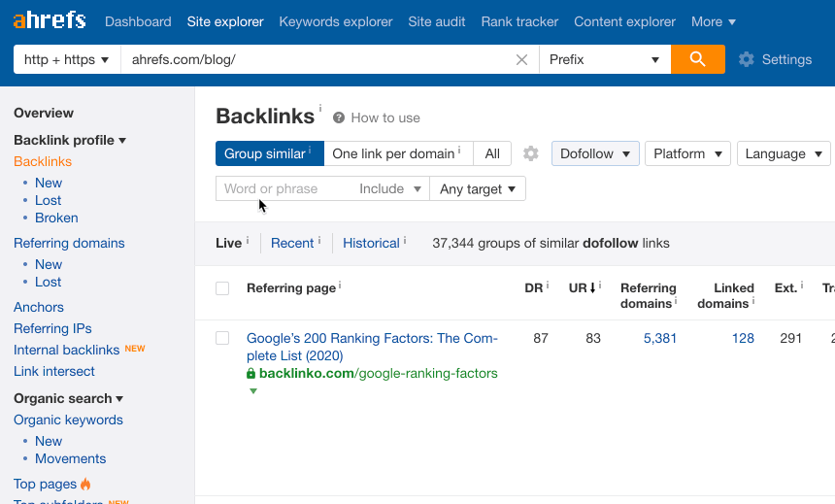Open the http + https protocol dropdown
Screen dimensions: 835x504
coord(66,59)
